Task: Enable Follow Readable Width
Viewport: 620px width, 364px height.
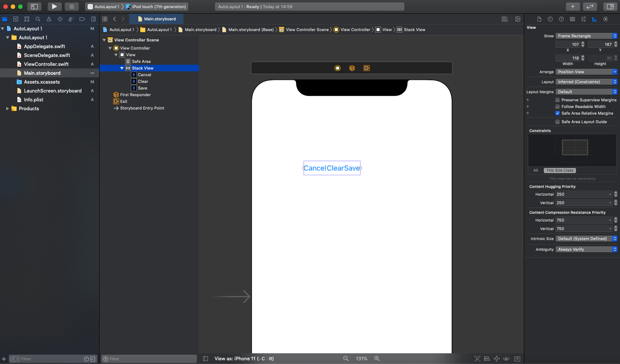Action: click(x=557, y=107)
